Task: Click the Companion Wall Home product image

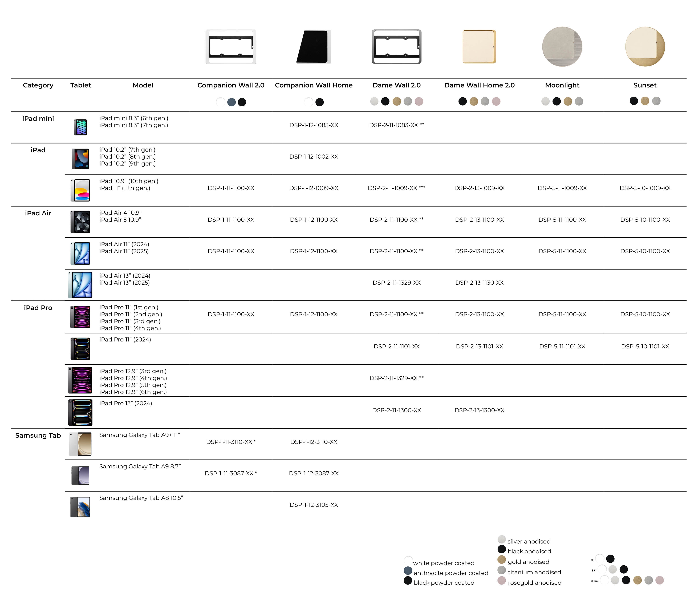Action: pyautogui.click(x=314, y=47)
